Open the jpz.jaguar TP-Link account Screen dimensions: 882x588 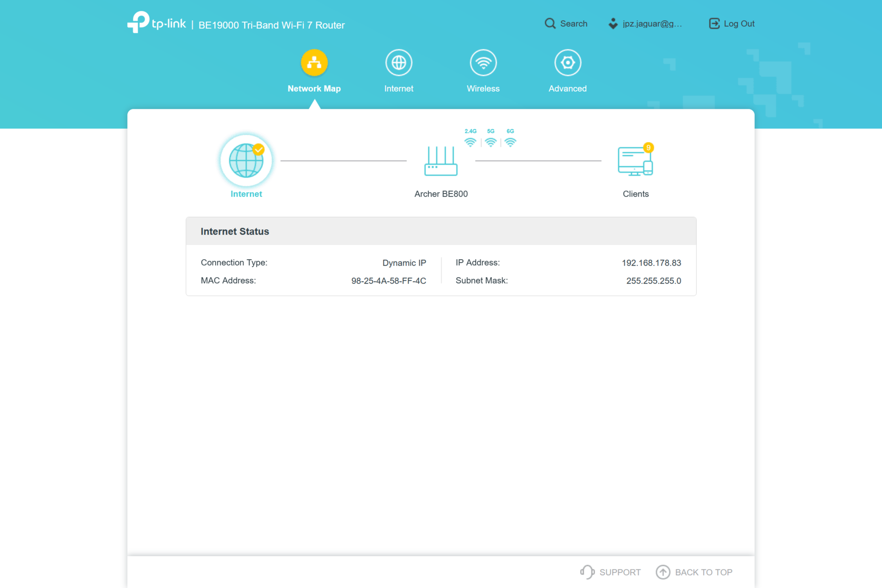coord(645,24)
